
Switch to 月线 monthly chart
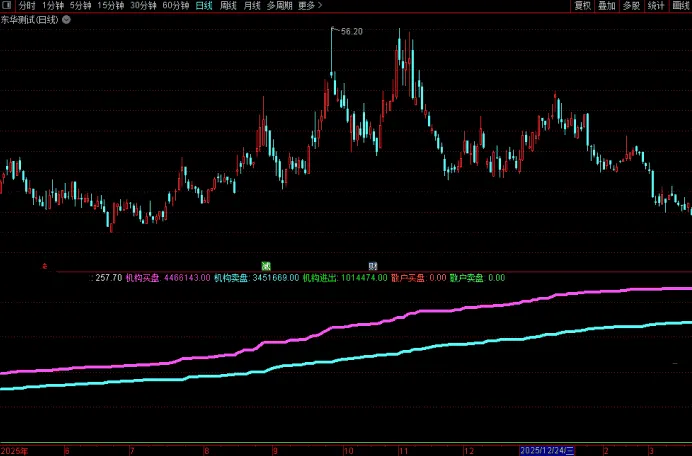[x=252, y=6]
